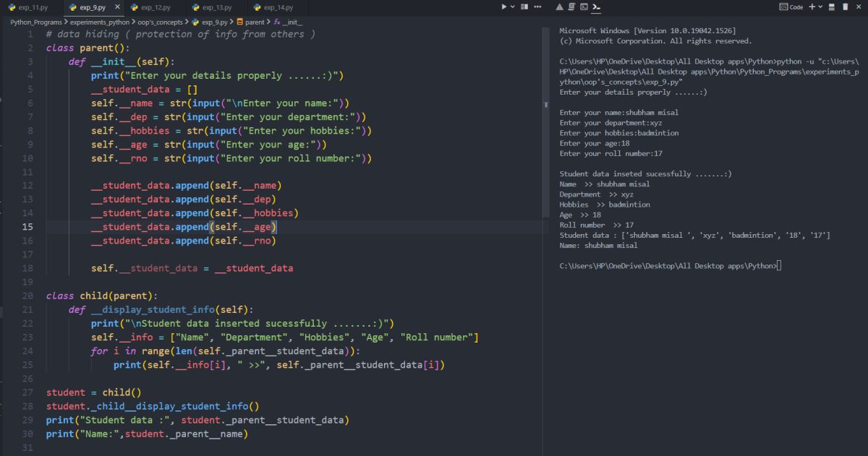Click terminal line 'Hobbies >> badmintion'
This screenshot has height=456, width=868.
pos(605,205)
